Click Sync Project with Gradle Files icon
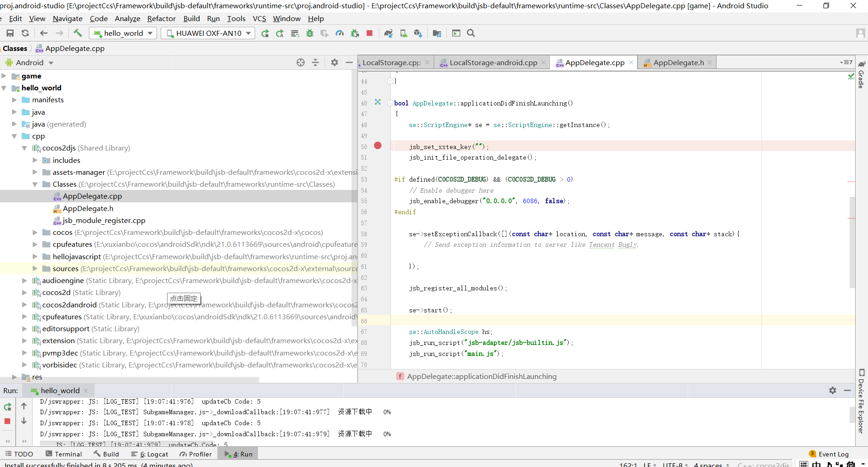Viewport: 868px width, 467px height. coord(388,33)
